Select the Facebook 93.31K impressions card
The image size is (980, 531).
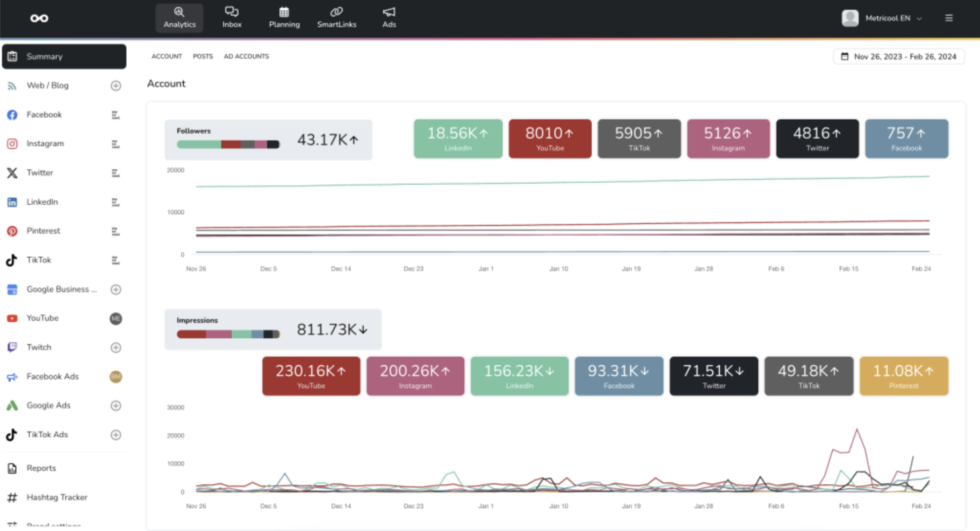pos(619,376)
